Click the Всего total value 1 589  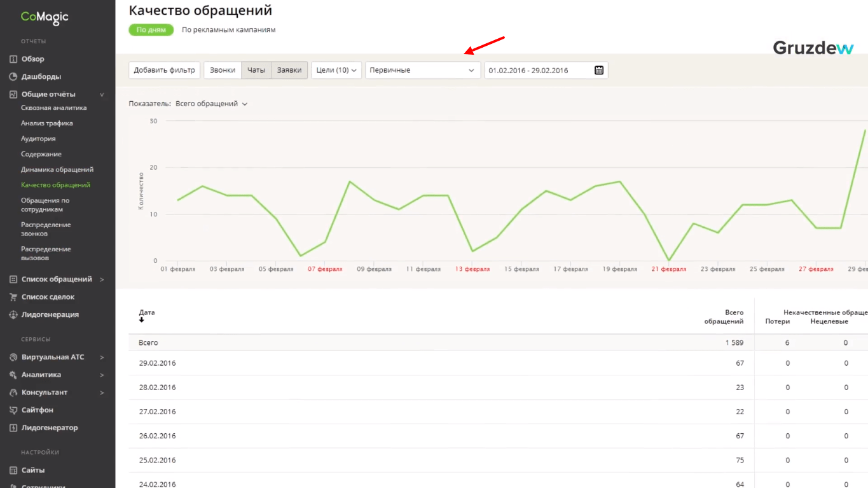[x=734, y=343]
